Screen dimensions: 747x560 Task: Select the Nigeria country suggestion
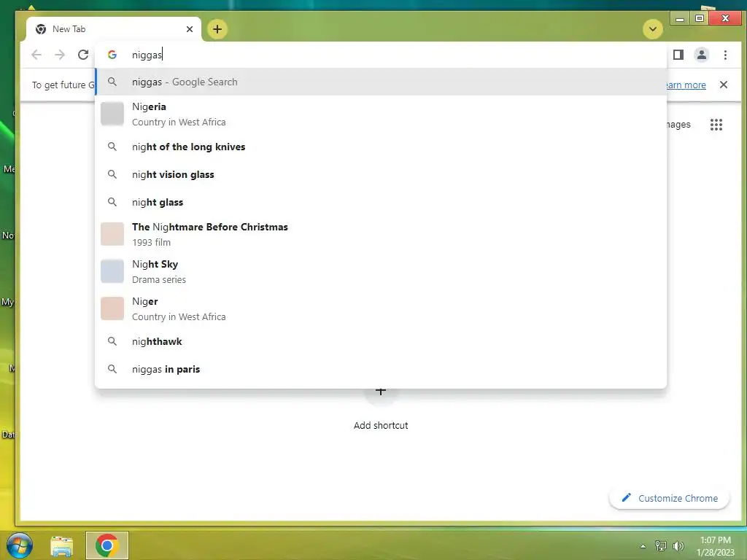[x=381, y=114]
